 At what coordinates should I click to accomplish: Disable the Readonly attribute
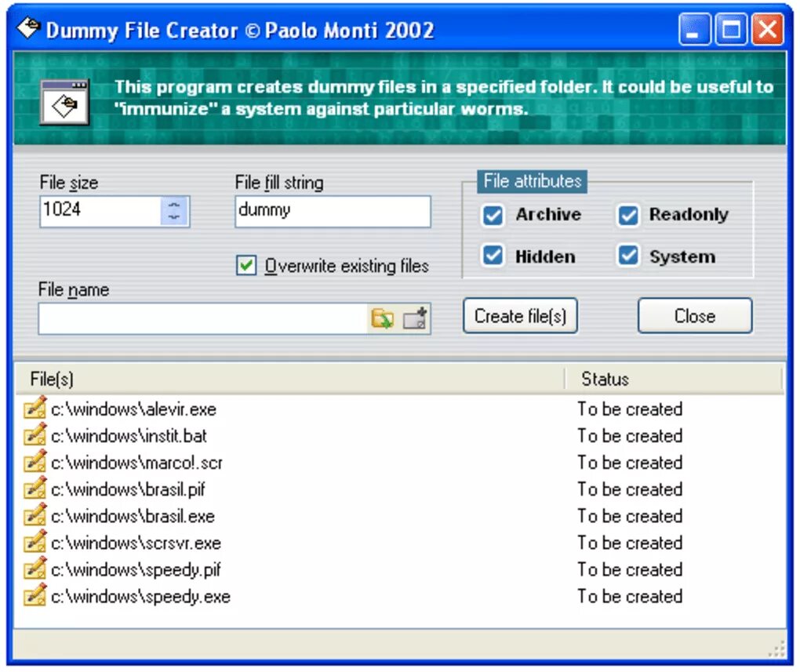pyautogui.click(x=627, y=215)
